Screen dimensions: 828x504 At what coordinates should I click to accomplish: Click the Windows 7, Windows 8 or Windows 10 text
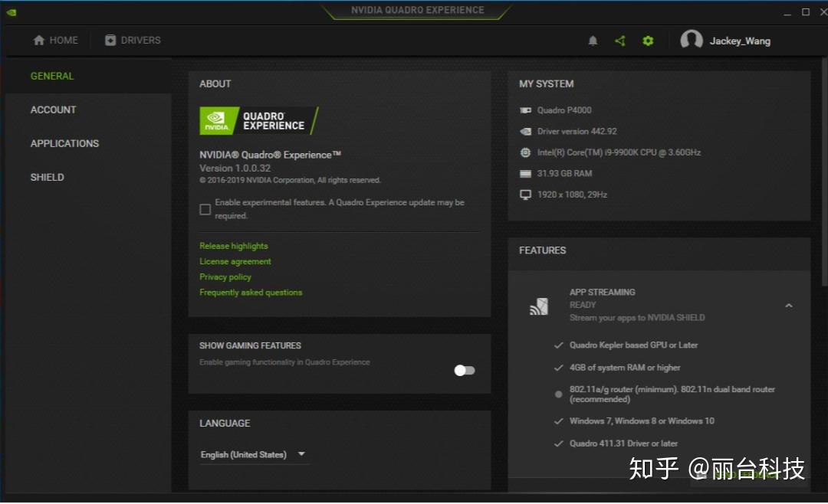tap(642, 421)
